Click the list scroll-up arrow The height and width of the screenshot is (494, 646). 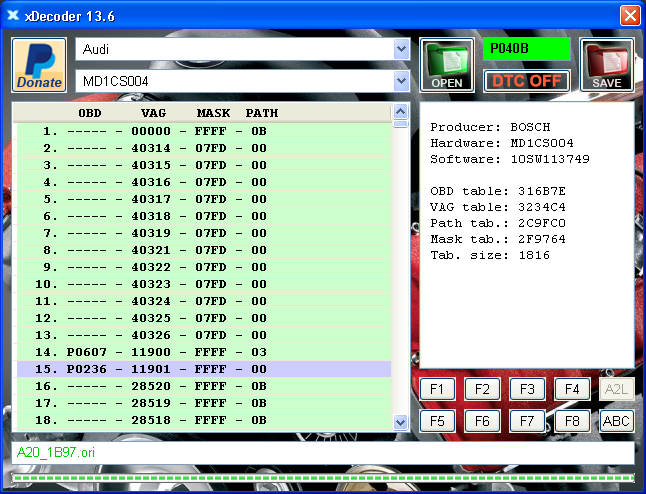pyautogui.click(x=401, y=112)
